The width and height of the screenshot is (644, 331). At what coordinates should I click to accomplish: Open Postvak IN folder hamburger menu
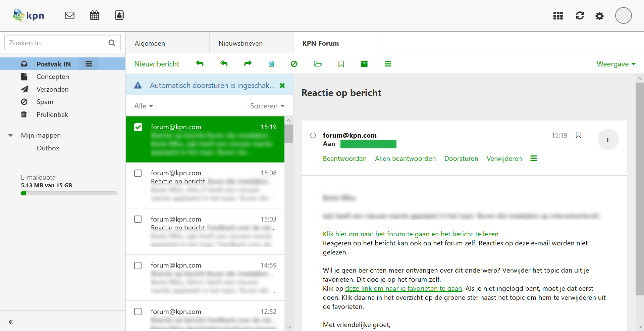click(89, 64)
